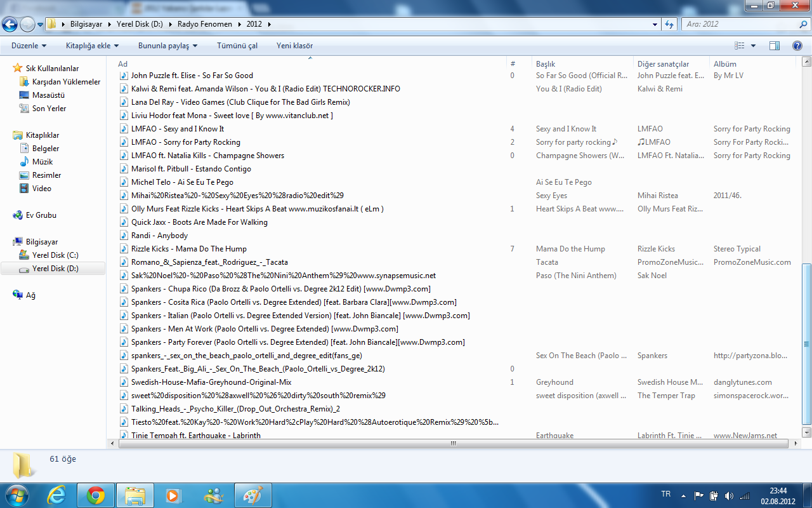Select 'Marisol ft. Pitbull - Estando Contigo'
812x508 pixels.
tap(191, 169)
